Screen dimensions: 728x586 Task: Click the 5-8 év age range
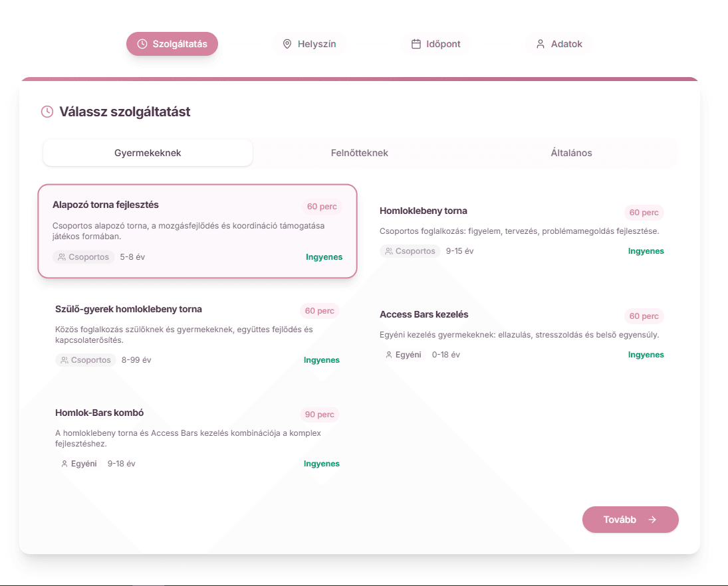coord(132,256)
